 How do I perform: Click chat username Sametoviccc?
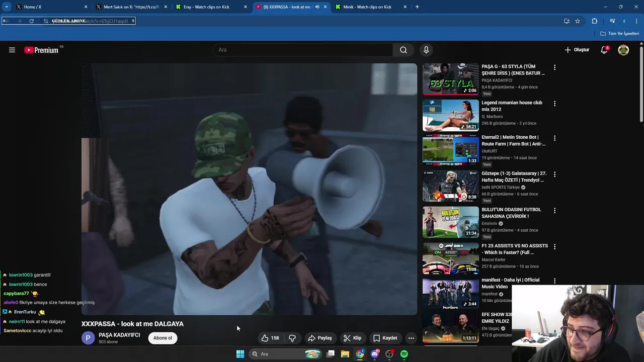pyautogui.click(x=18, y=330)
